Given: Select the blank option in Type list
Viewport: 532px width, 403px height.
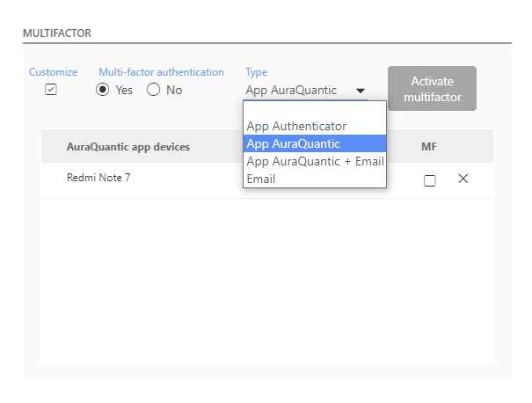Looking at the screenshot, I should pyautogui.click(x=315, y=109).
